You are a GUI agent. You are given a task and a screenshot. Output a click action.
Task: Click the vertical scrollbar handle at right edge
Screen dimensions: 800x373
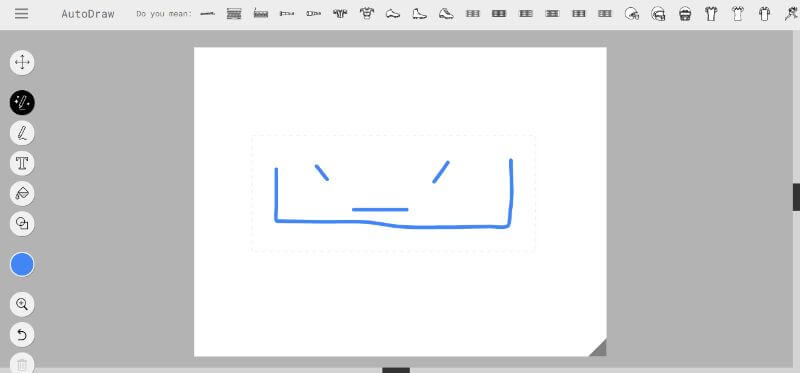[x=796, y=197]
